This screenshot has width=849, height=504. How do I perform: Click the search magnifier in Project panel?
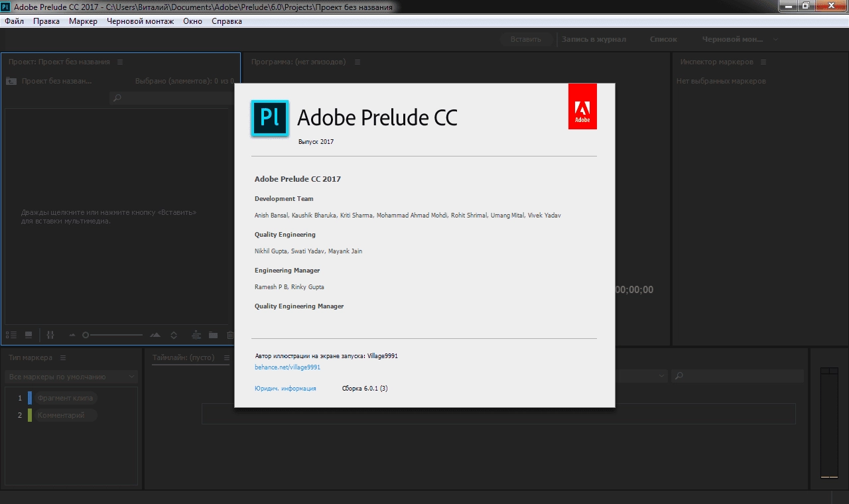click(117, 98)
